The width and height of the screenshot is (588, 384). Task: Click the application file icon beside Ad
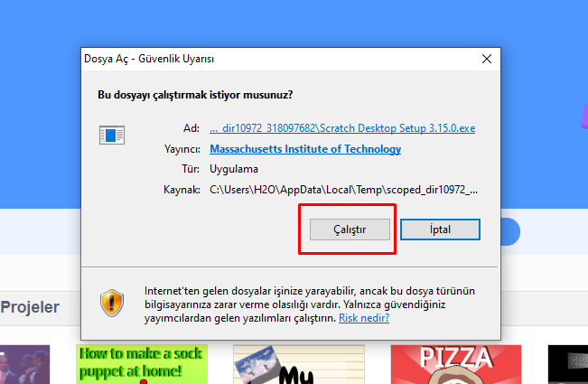point(112,136)
